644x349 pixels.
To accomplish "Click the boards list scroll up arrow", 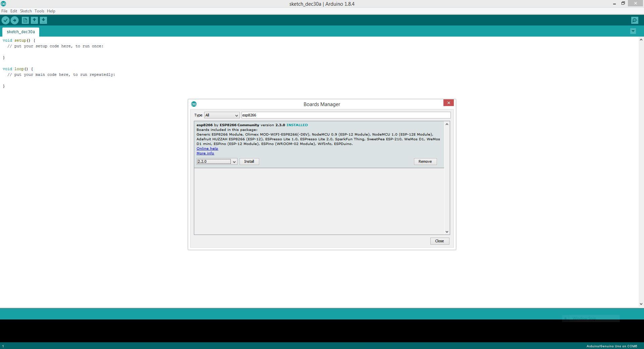I will 447,124.
